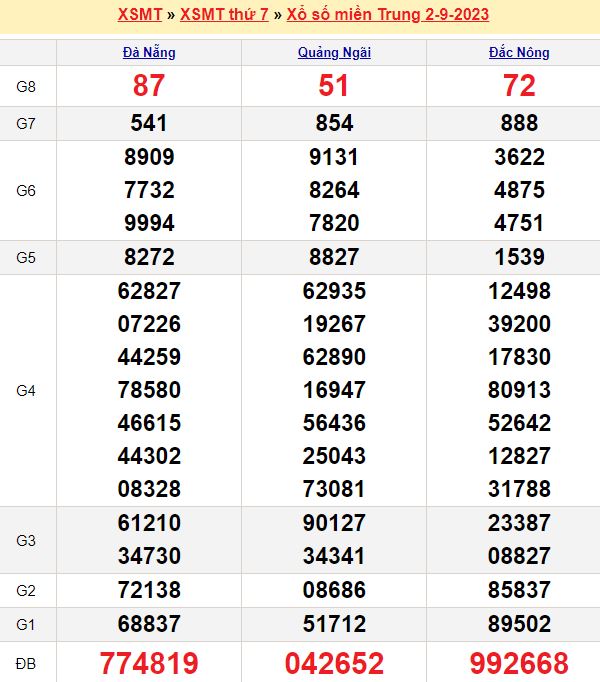Select G1 number 68837 under Đà Nẵng
The height and width of the screenshot is (682, 600).
(x=149, y=624)
